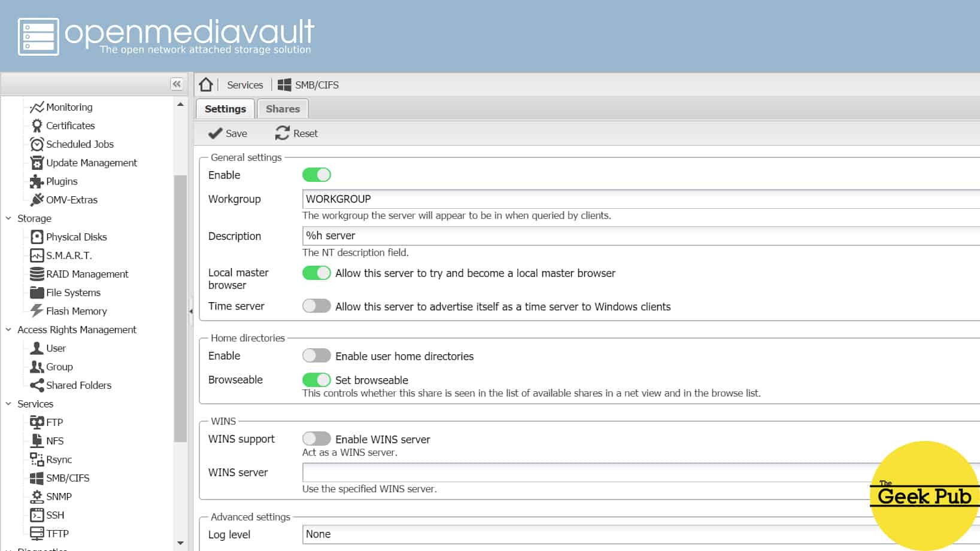The image size is (980, 551).
Task: Collapse Access Rights Management group
Action: (8, 330)
